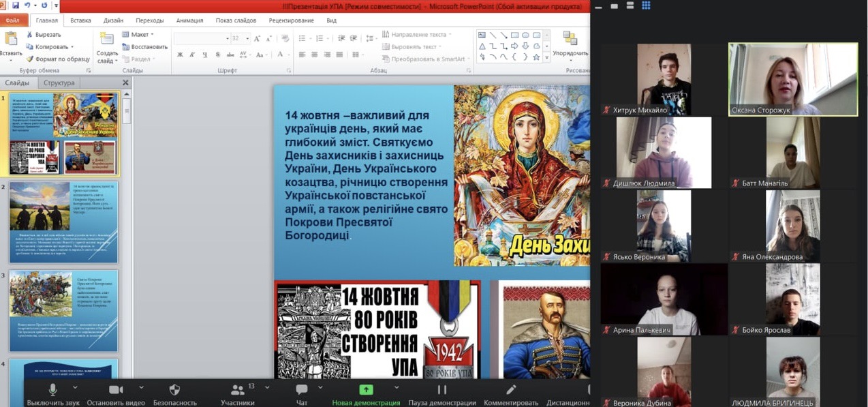Decrease font size with the smaller A icon
The image size is (868, 407).
pos(269,39)
